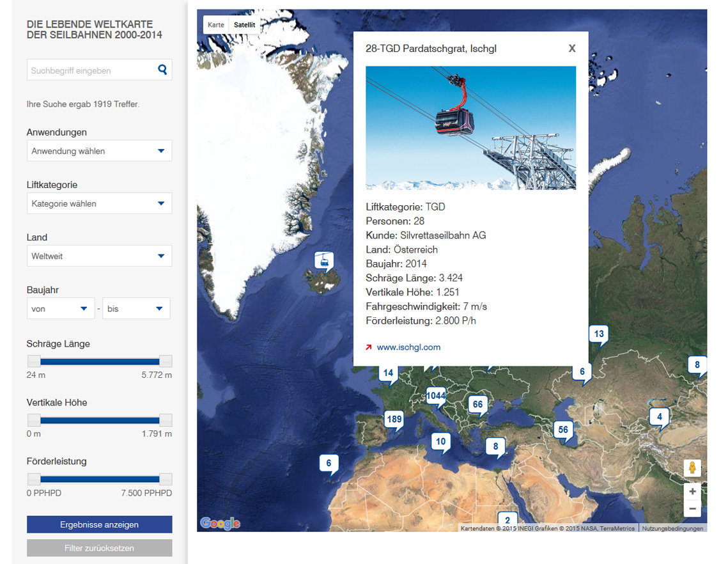Zoom out with the minus button
The image size is (728, 564).
point(692,509)
